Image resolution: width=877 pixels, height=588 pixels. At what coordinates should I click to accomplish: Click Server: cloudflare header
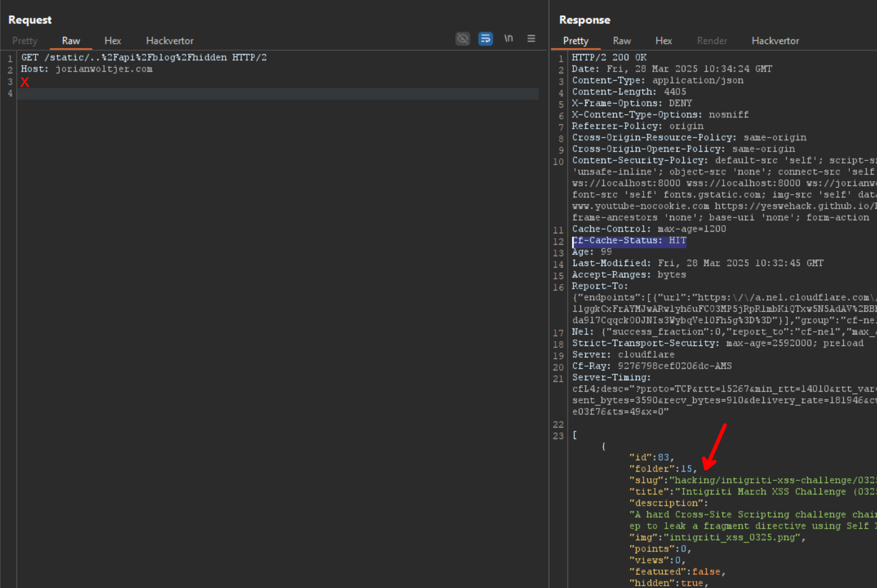click(x=623, y=355)
